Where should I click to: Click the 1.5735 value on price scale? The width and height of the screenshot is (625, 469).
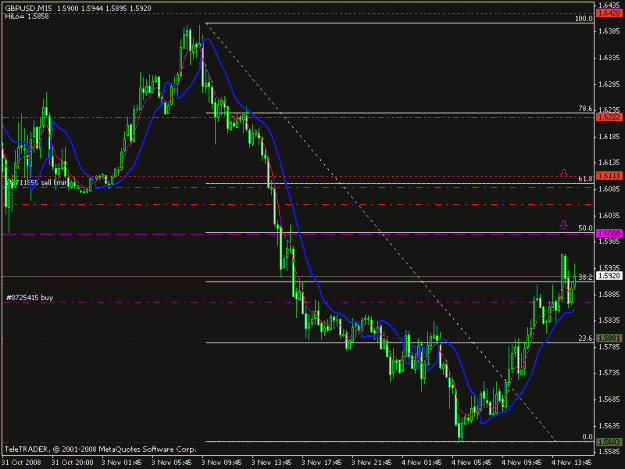[609, 373]
